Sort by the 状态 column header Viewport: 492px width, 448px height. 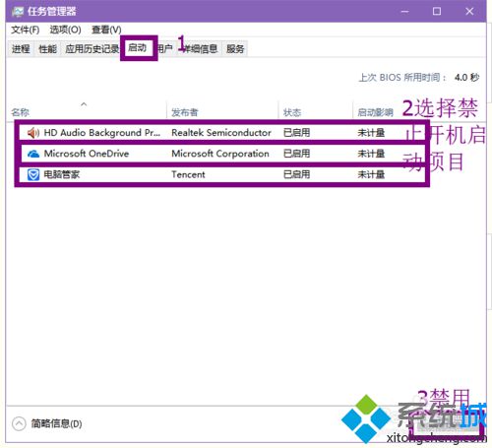292,112
